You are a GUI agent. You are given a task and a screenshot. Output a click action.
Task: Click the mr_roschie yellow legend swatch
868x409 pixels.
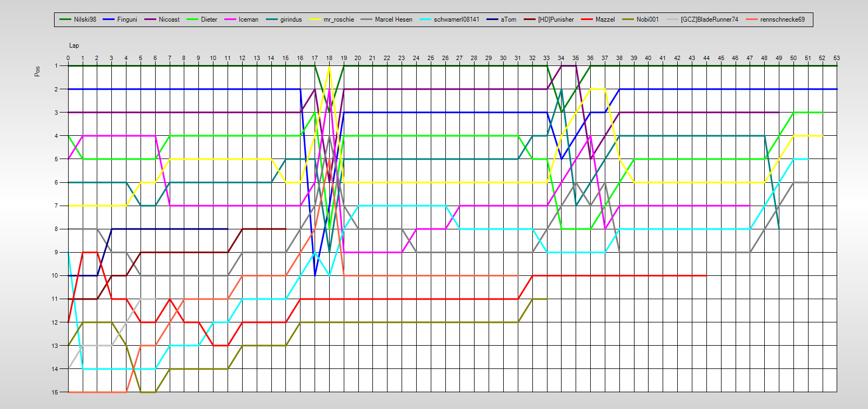pyautogui.click(x=315, y=19)
